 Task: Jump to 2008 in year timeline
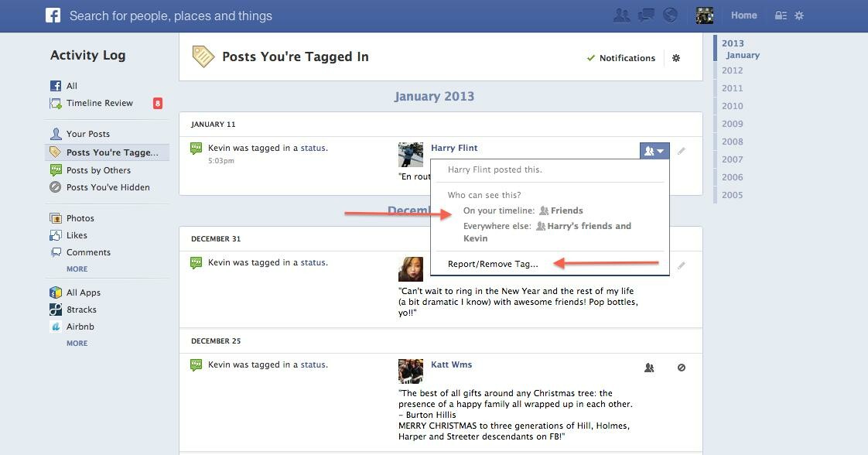(732, 141)
